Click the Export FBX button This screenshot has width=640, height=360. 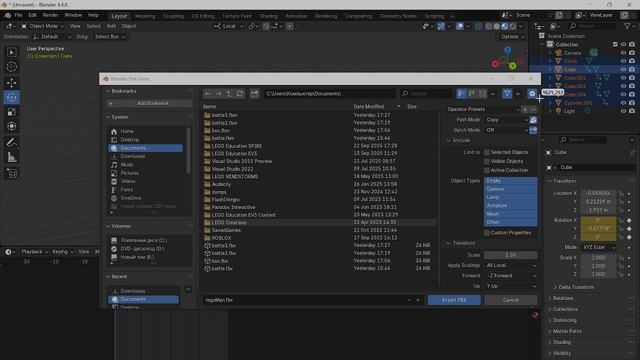[x=454, y=300]
